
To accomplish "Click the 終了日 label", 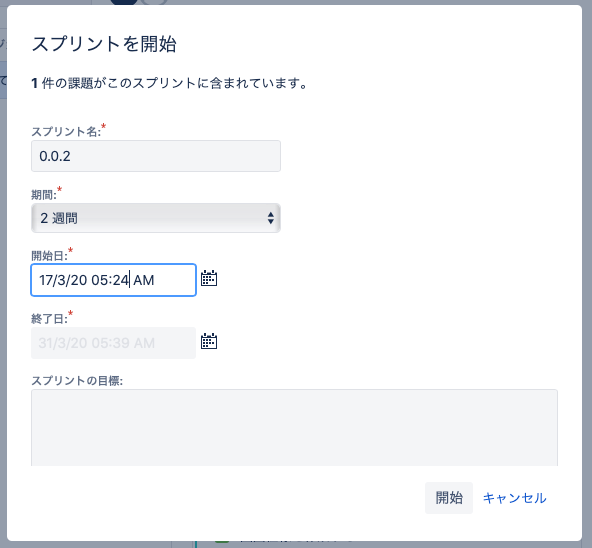I will point(49,319).
